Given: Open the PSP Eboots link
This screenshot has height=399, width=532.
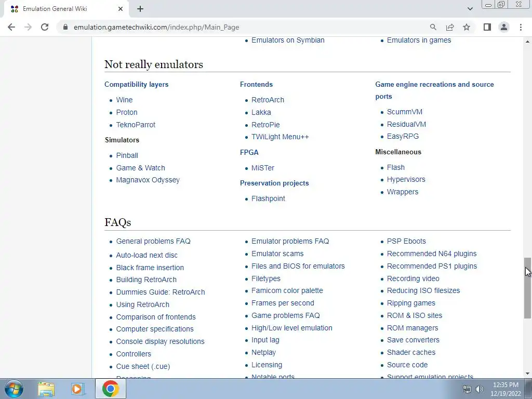Looking at the screenshot, I should pos(406,241).
